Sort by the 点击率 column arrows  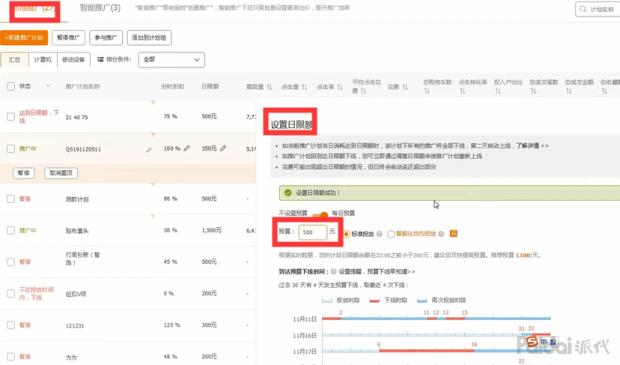tap(340, 87)
